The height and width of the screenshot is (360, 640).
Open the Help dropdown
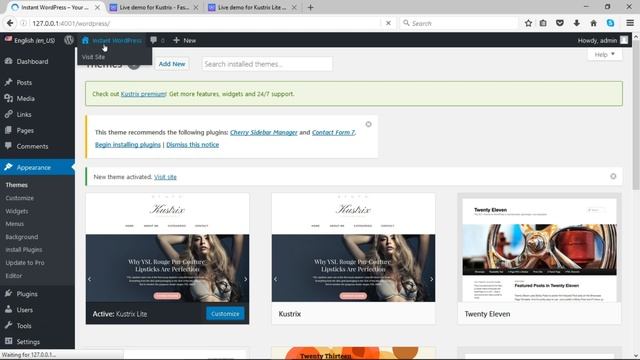[604, 54]
